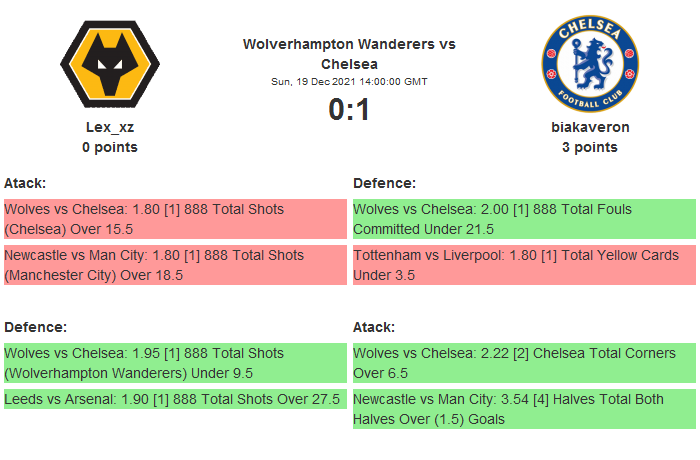
Task: Open the biakaveron player name
Action: pyautogui.click(x=590, y=127)
